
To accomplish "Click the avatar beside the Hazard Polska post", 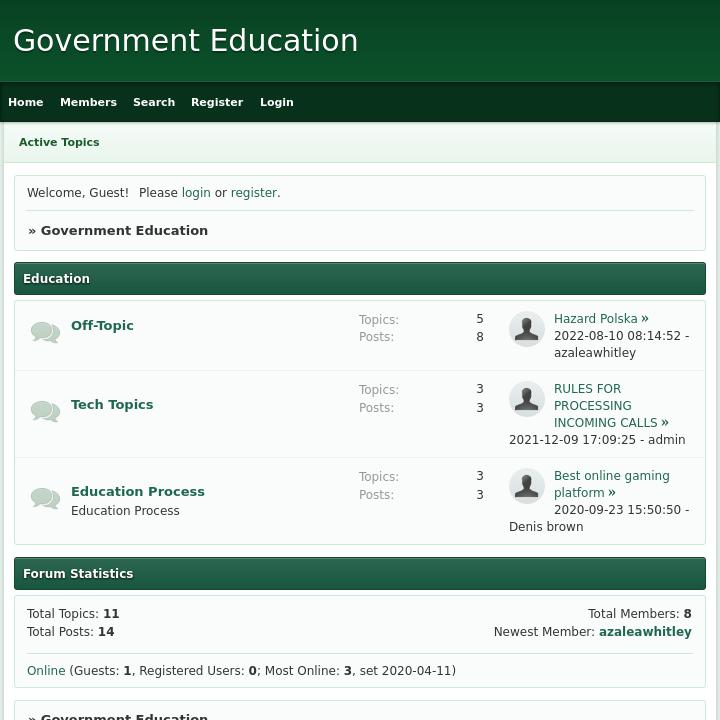I will (x=527, y=329).
